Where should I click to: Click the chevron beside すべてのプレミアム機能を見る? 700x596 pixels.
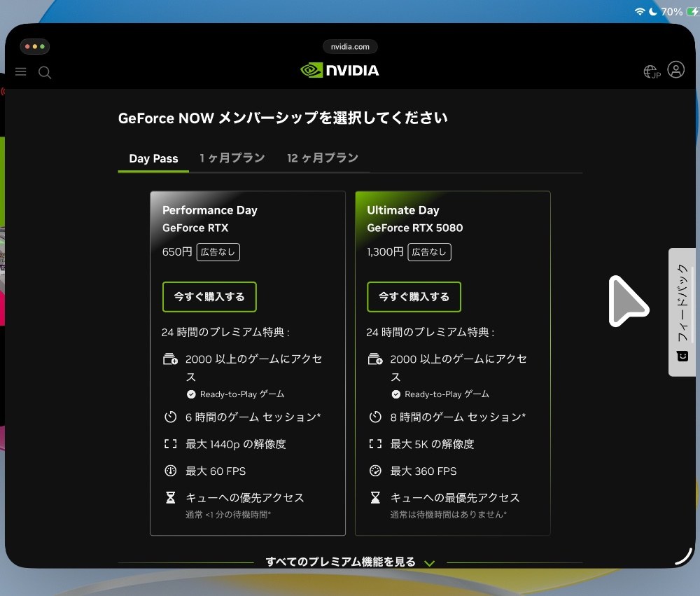(x=430, y=563)
